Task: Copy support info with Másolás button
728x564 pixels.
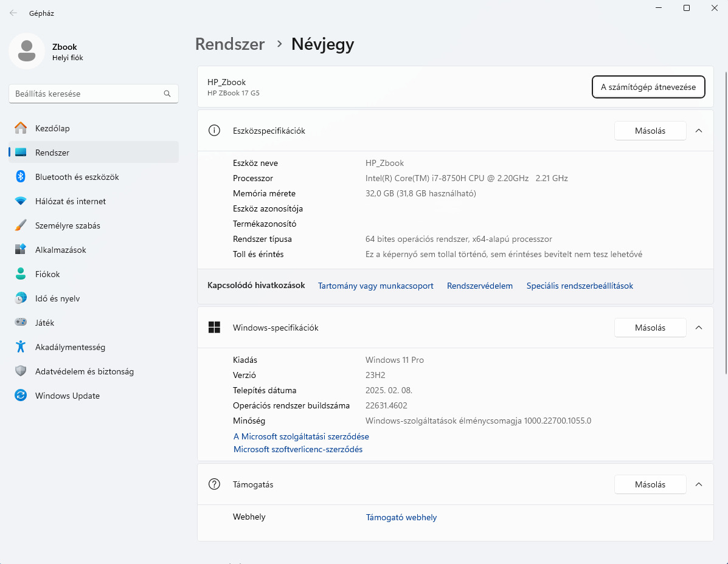Action: coord(650,484)
